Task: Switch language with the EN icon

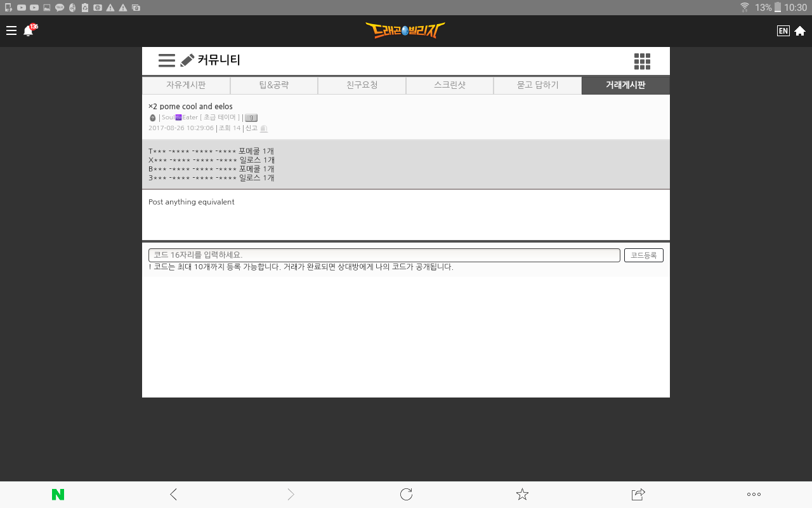Action: (x=783, y=30)
